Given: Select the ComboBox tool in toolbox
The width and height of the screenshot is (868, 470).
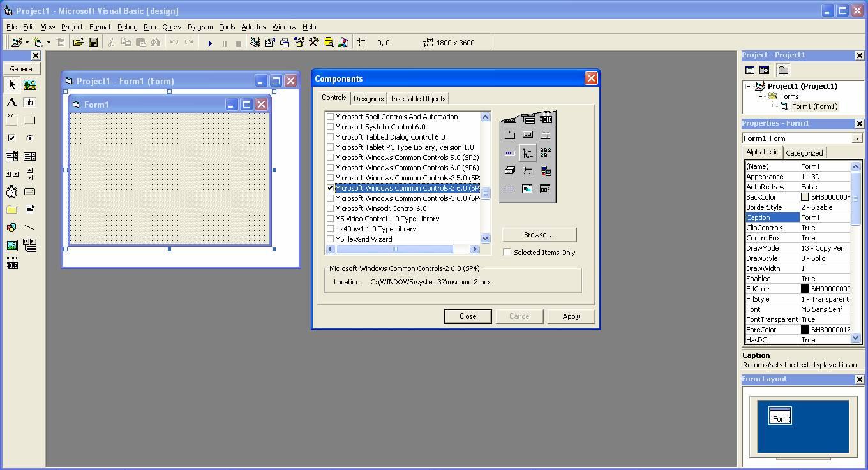Looking at the screenshot, I should tap(11, 156).
